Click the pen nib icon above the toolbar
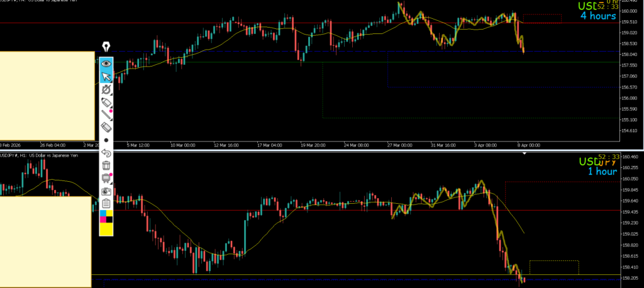The height and width of the screenshot is (288, 644). [x=106, y=47]
